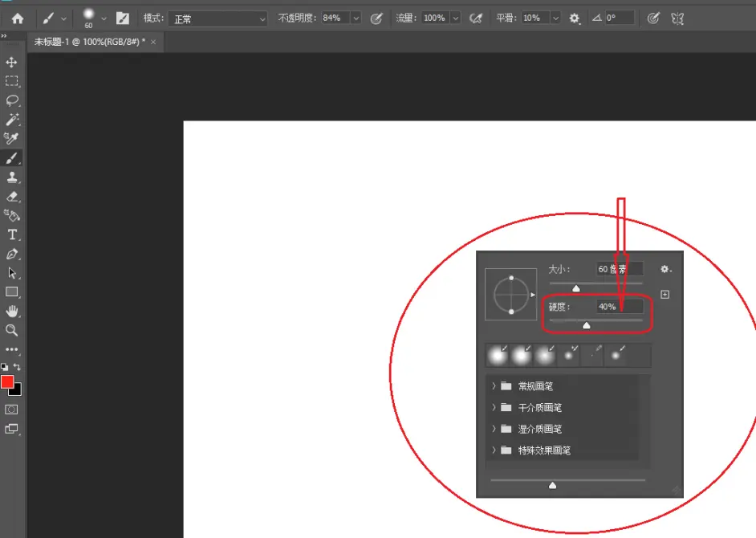
Task: Select the Eyedropper tool
Action: (11, 138)
